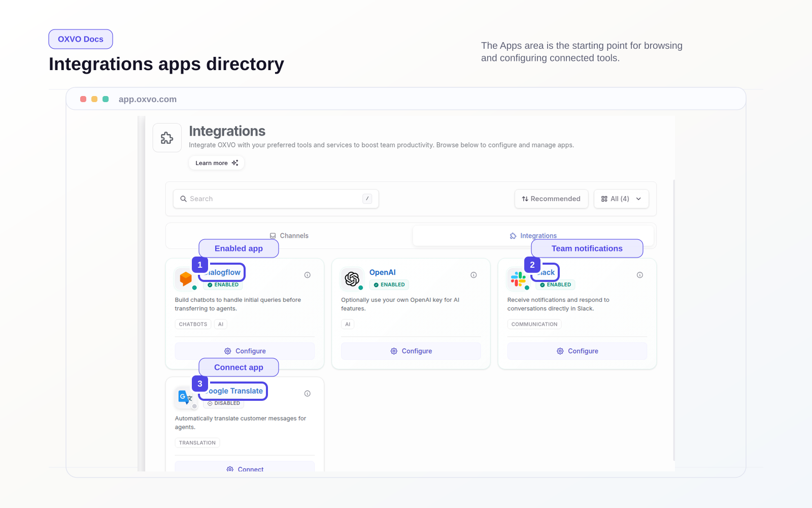This screenshot has width=812, height=508.
Task: Configure the OpenAI integration
Action: click(411, 351)
